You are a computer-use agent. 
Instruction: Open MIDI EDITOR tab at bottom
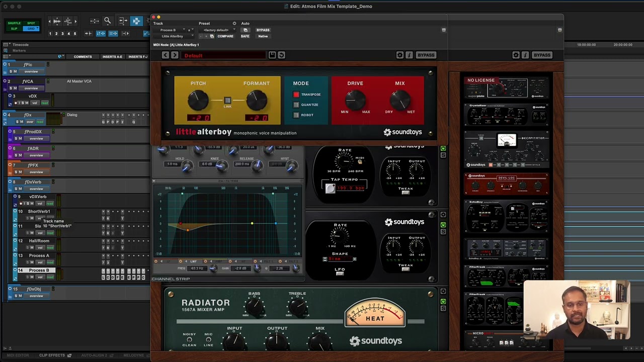18,355
